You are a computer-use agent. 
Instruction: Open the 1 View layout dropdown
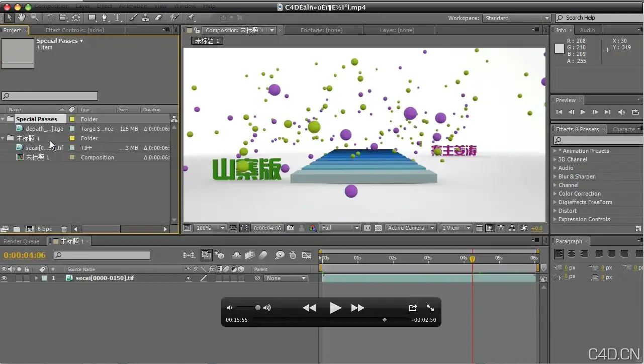click(x=456, y=228)
